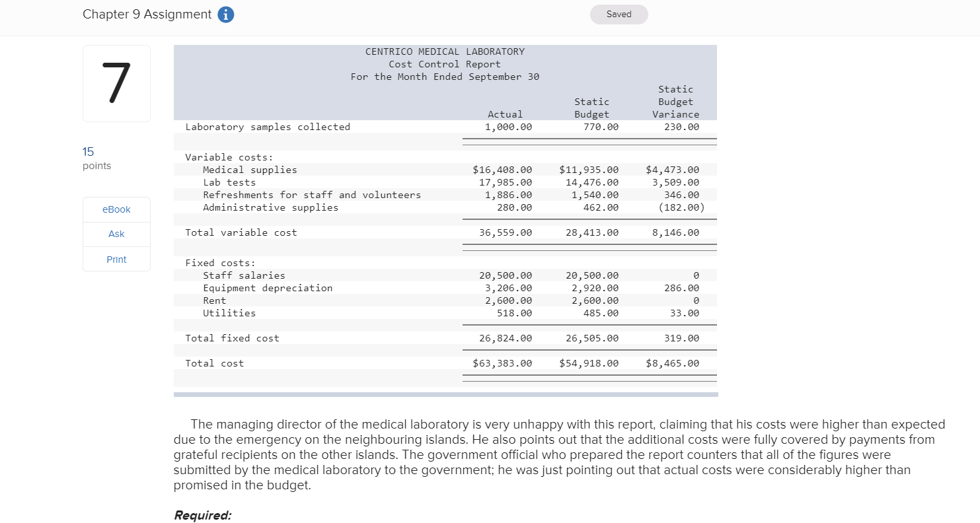Click the total fixed actual 26,824.00

click(506, 338)
